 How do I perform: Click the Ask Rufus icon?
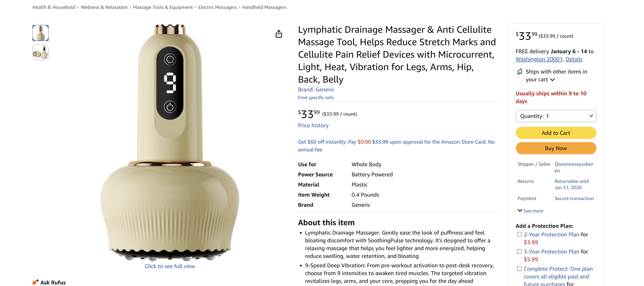[36, 282]
